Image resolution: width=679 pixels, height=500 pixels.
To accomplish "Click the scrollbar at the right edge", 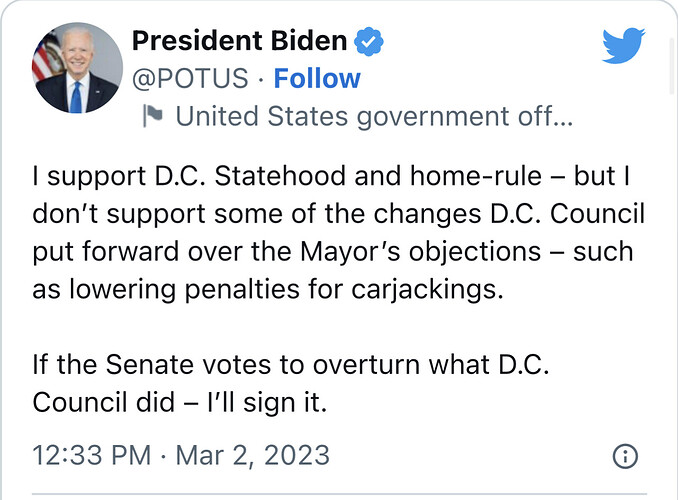I will tap(672, 65).
